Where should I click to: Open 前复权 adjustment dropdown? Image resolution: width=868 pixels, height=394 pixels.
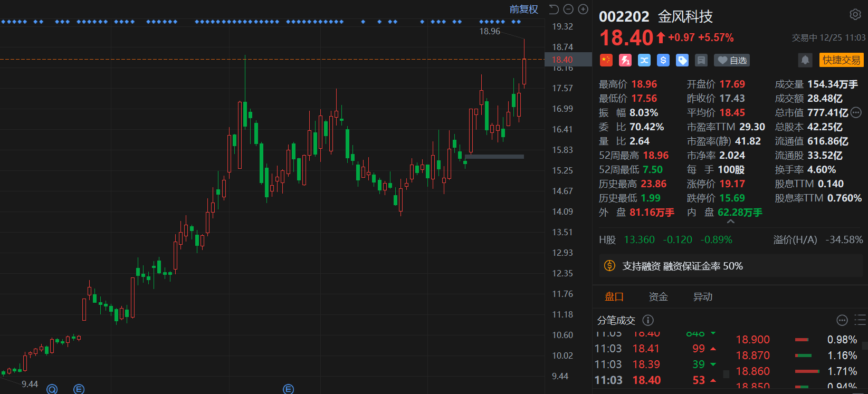523,9
